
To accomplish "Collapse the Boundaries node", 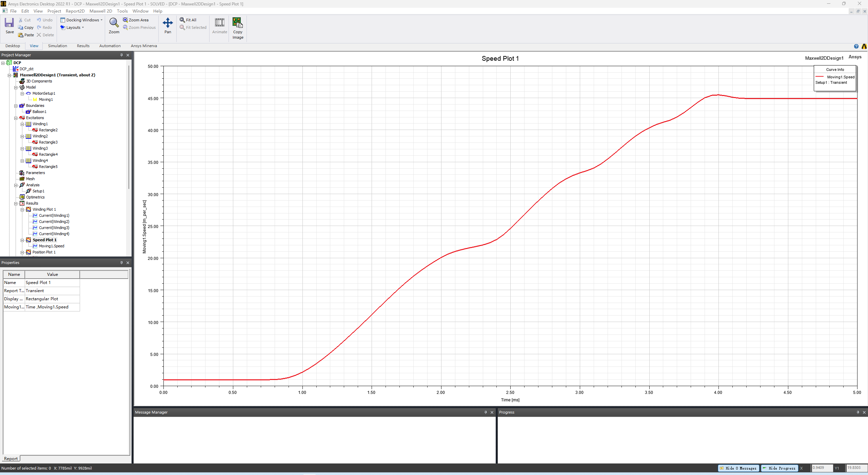I will point(16,106).
